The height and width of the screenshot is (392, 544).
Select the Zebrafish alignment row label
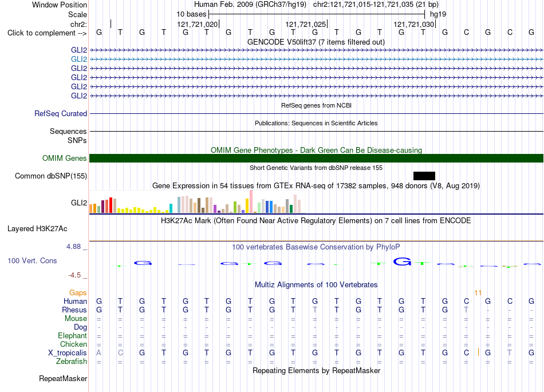71,362
